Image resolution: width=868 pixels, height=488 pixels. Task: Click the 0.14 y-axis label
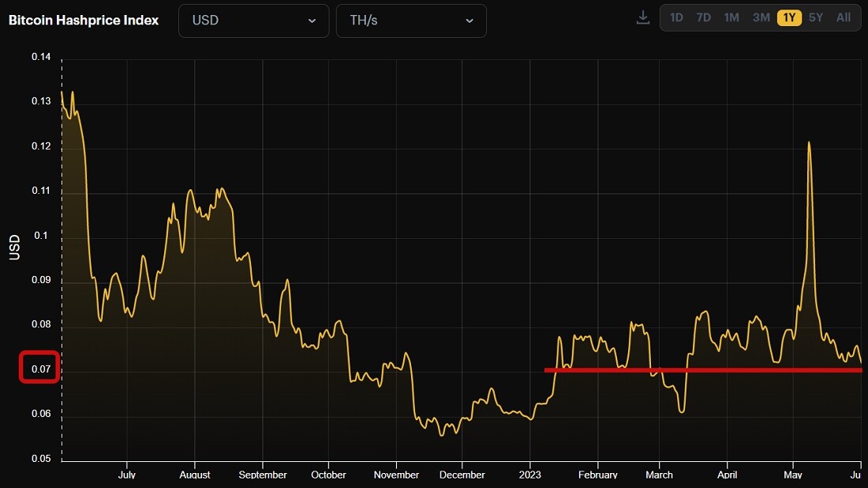coord(40,57)
